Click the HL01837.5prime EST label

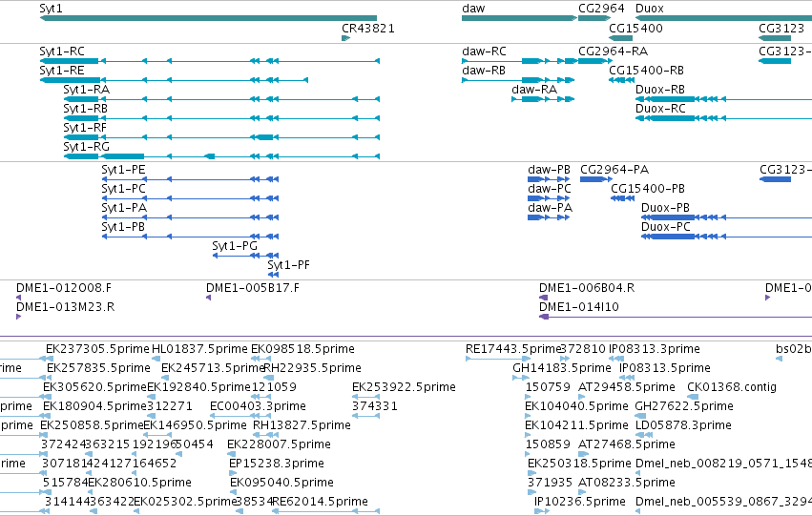199,349
